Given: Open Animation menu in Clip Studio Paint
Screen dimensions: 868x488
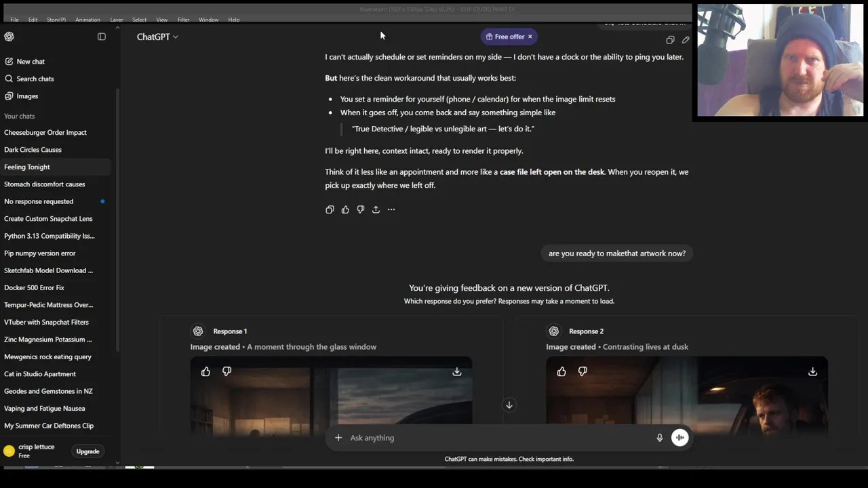Looking at the screenshot, I should (x=87, y=20).
